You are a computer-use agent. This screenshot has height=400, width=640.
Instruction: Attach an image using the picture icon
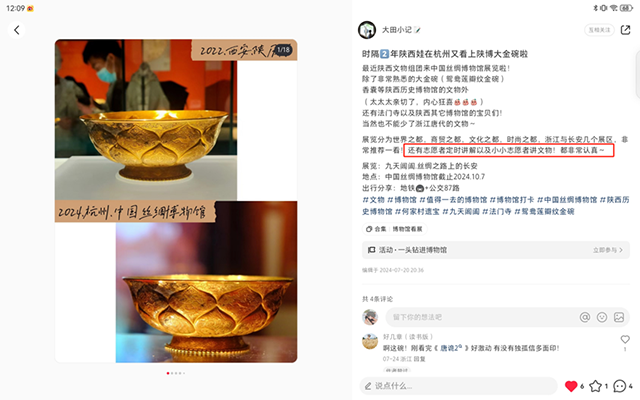619,317
